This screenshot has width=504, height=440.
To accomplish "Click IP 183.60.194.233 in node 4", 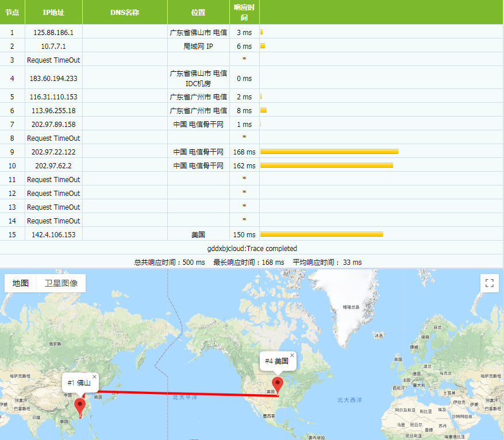I will tap(53, 79).
